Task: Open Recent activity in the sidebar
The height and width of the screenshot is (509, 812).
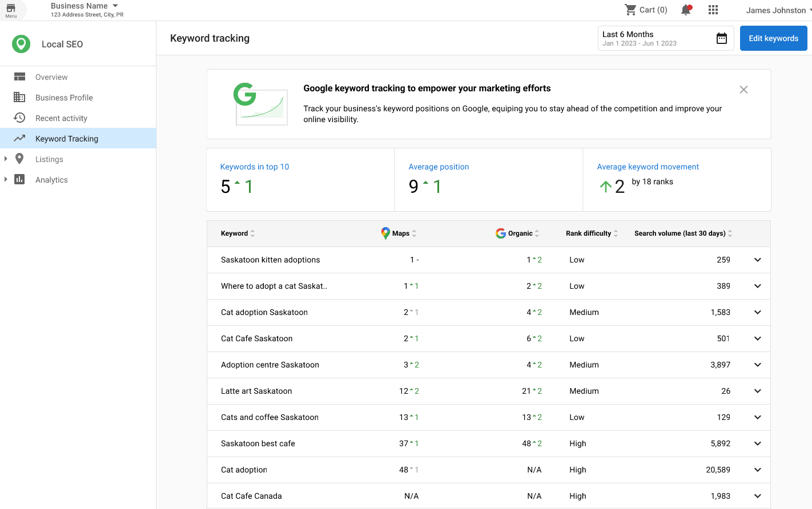Action: (61, 118)
